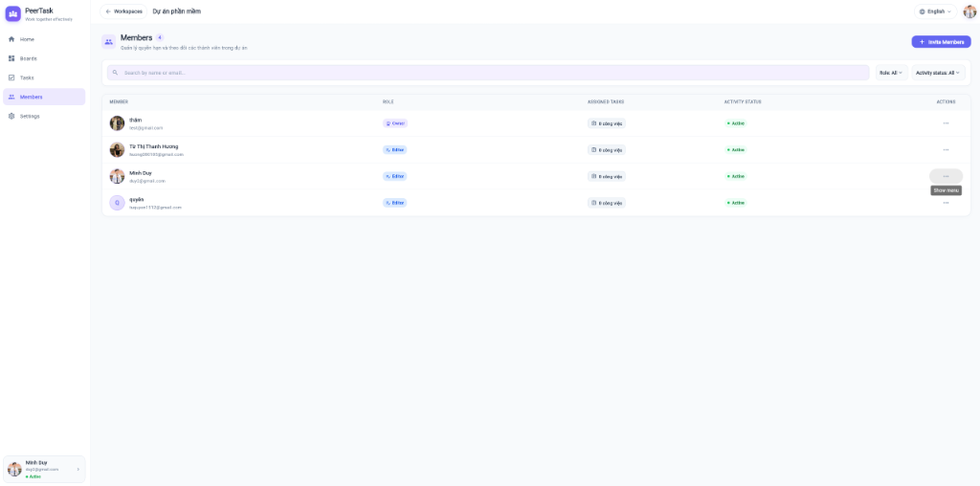Click Active status in Minh Duy's table row
This screenshot has height=486, width=980.
pos(736,176)
